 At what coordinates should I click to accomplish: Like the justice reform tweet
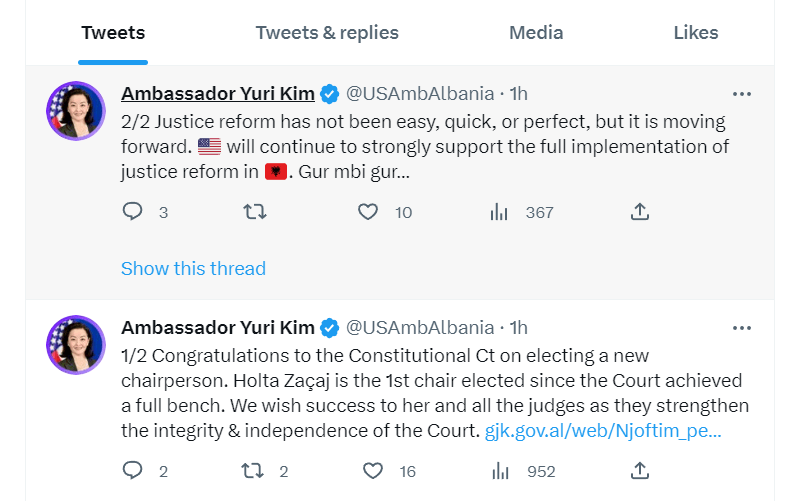368,212
